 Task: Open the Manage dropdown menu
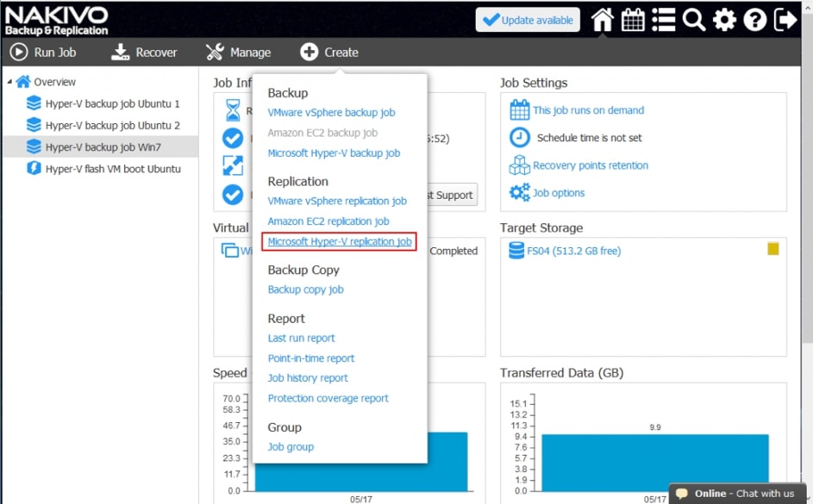point(238,53)
